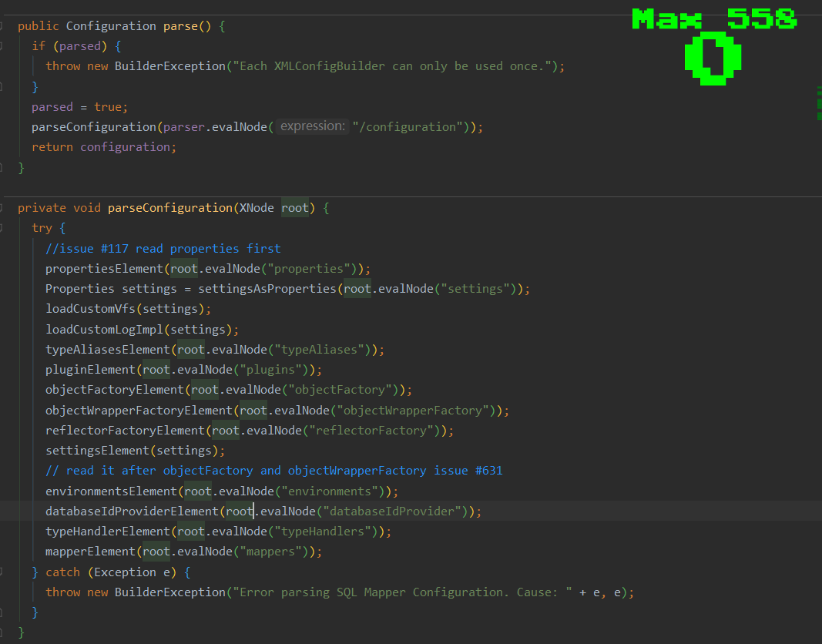This screenshot has width=822, height=644.
Task: Click the 'root' parameter in the method signature
Action: coord(295,208)
